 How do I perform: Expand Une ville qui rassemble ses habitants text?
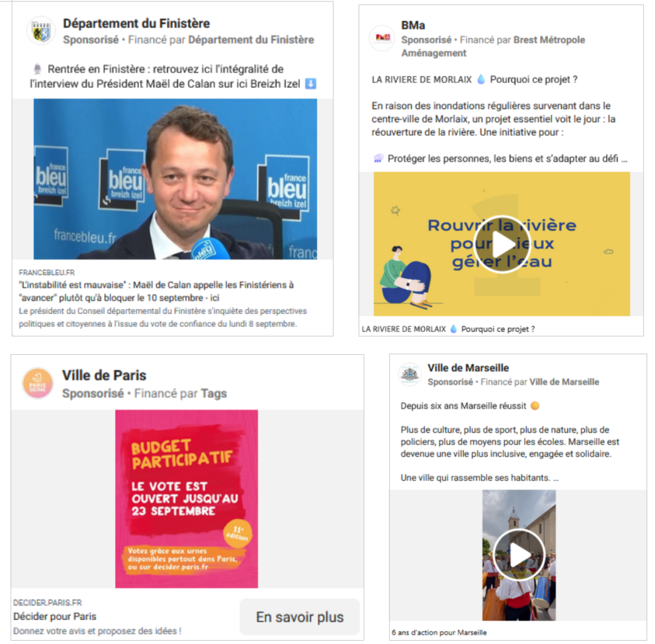tap(556, 478)
